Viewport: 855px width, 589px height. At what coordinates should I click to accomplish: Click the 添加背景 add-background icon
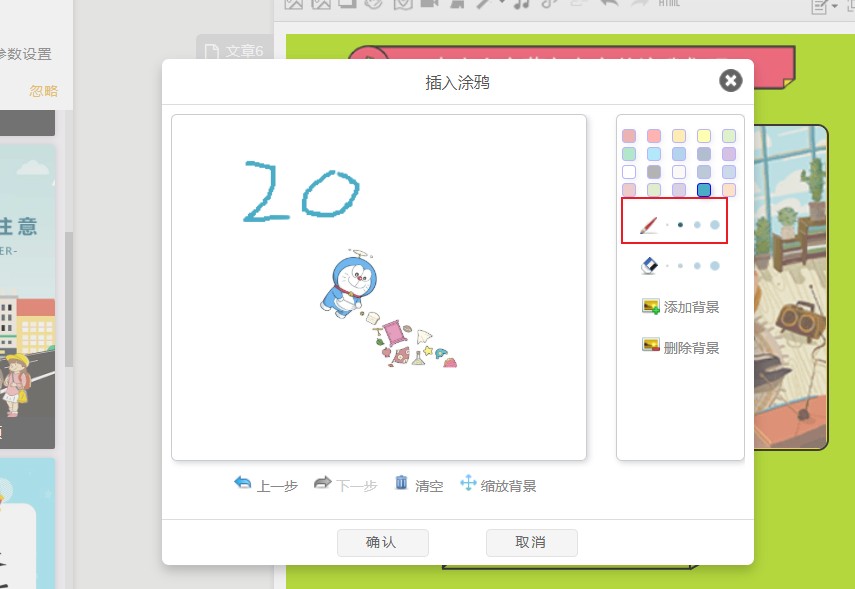651,305
